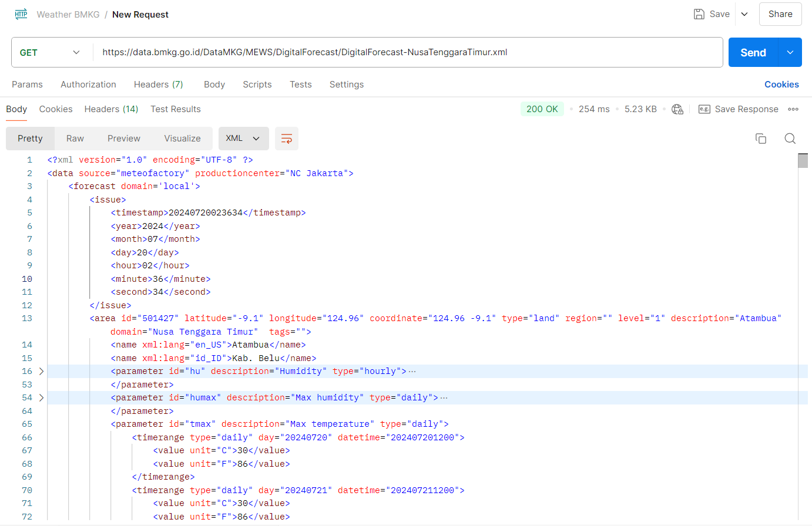Viewport: 812px width, 526px height.
Task: Click the request URL input field
Action: pos(408,52)
